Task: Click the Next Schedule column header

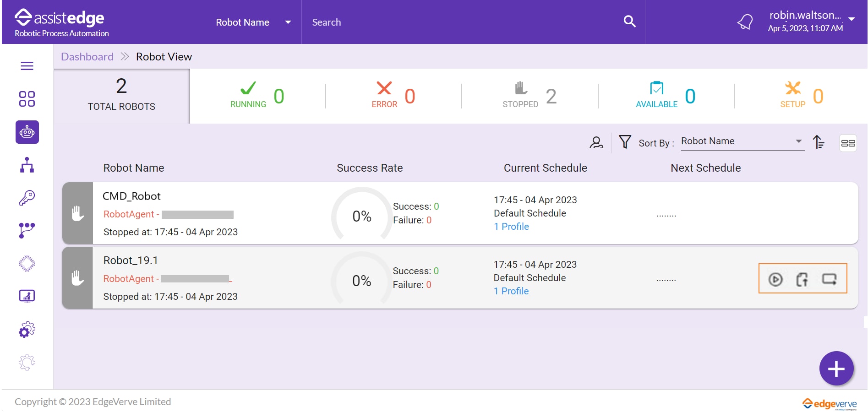Action: 706,168
